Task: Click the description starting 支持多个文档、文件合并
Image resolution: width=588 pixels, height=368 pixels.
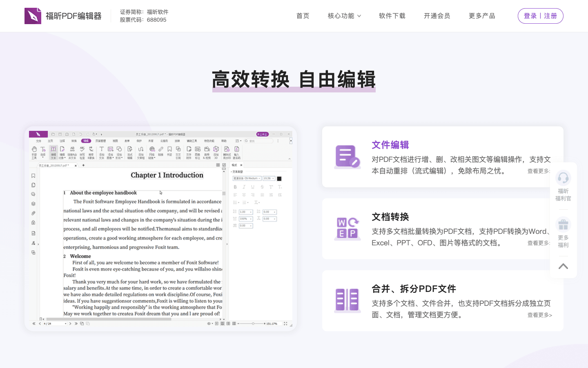Action: (x=461, y=309)
